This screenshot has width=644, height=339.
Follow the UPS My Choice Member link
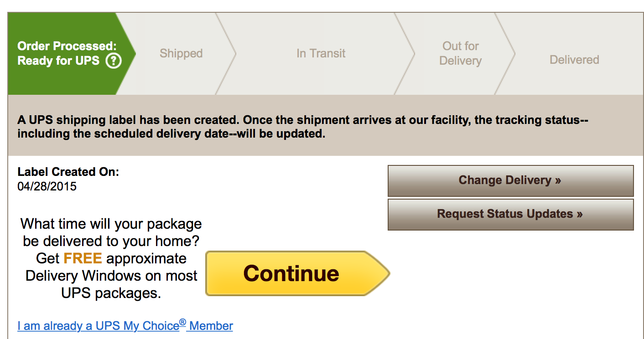click(125, 325)
